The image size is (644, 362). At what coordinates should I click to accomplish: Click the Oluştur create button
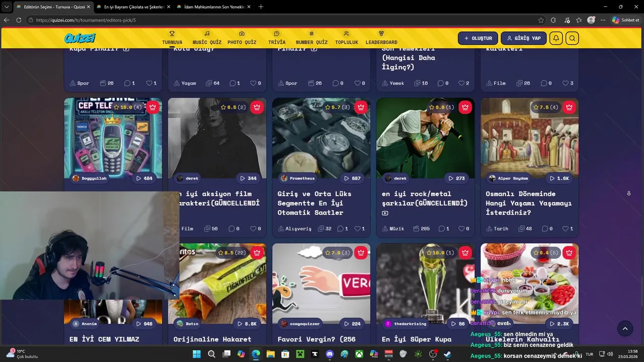click(478, 38)
